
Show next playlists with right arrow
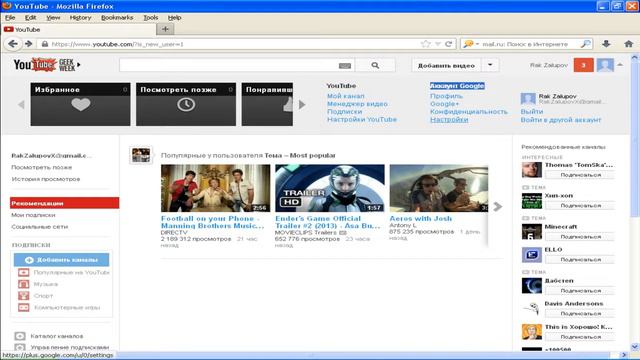pos(302,104)
